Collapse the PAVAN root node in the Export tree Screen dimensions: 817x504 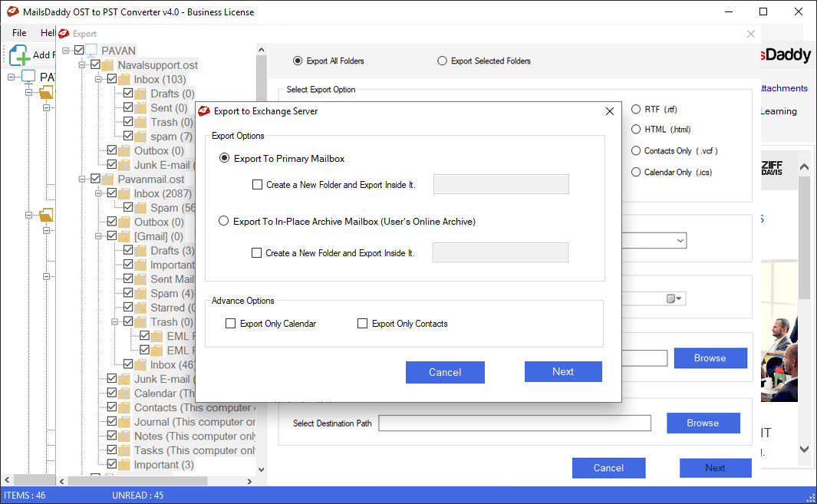[66, 51]
